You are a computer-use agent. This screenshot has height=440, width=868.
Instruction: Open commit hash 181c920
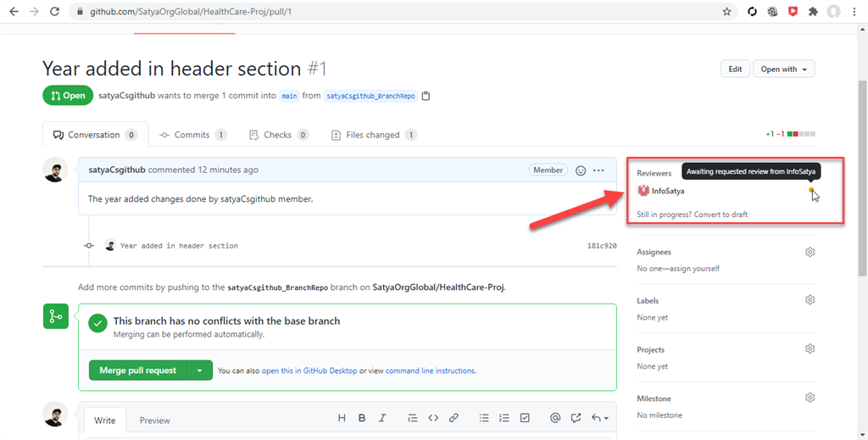coord(602,246)
